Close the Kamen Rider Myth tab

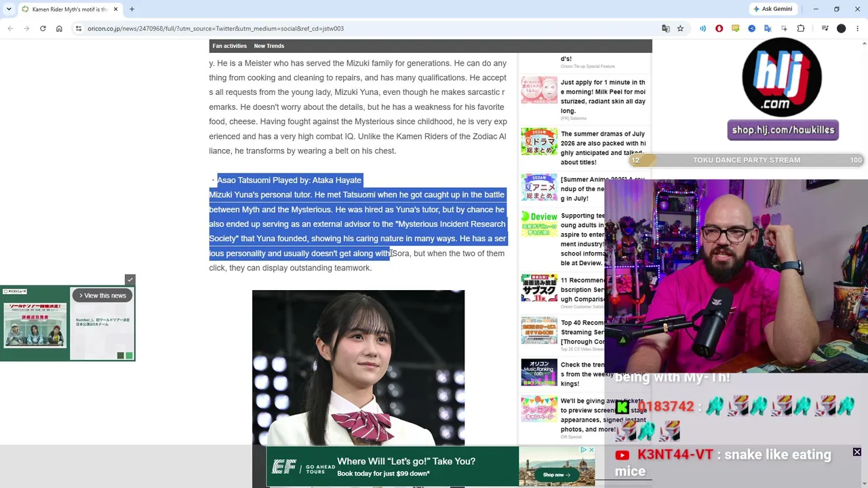tap(115, 9)
